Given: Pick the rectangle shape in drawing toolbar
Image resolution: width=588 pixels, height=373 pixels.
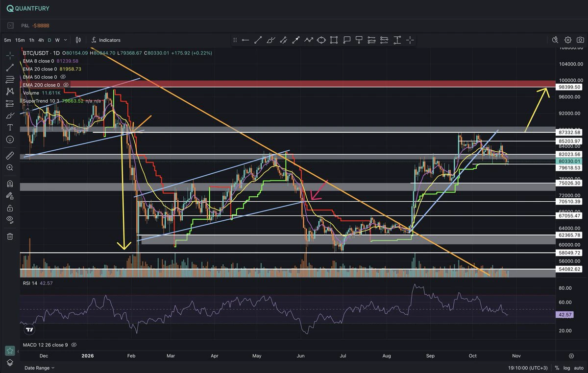Looking at the screenshot, I should [x=334, y=40].
